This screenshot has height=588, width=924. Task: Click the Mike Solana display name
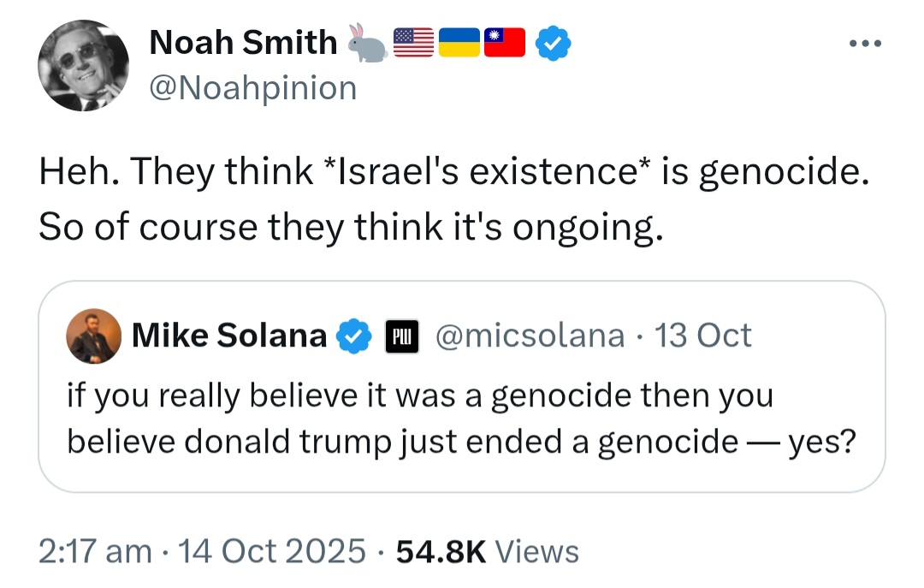click(229, 336)
